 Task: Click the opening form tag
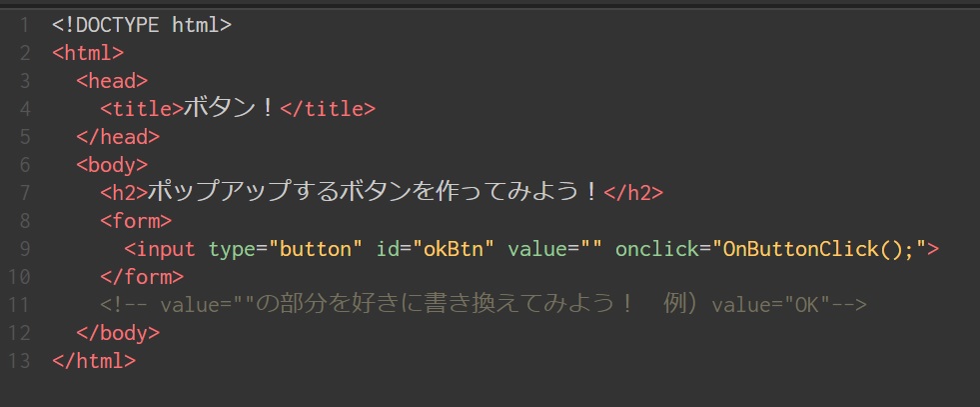click(136, 220)
